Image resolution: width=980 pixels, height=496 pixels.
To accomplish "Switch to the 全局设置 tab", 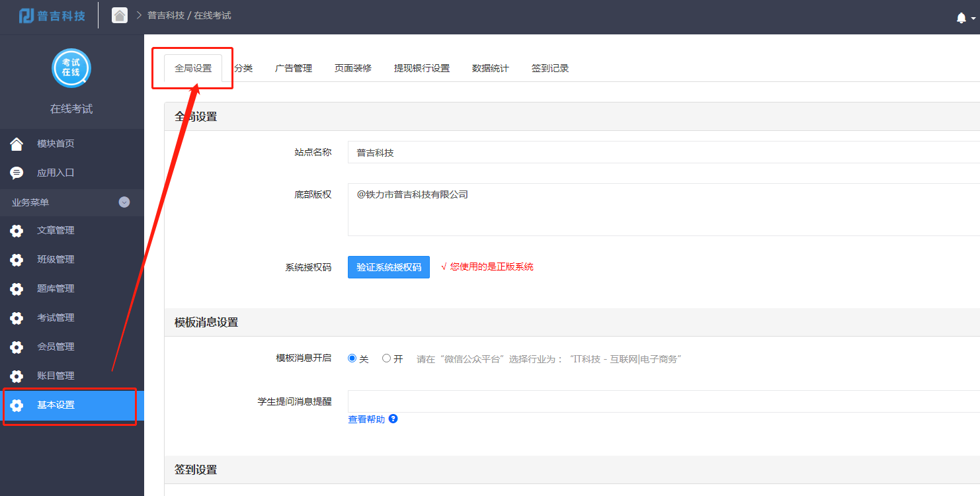I will (193, 68).
